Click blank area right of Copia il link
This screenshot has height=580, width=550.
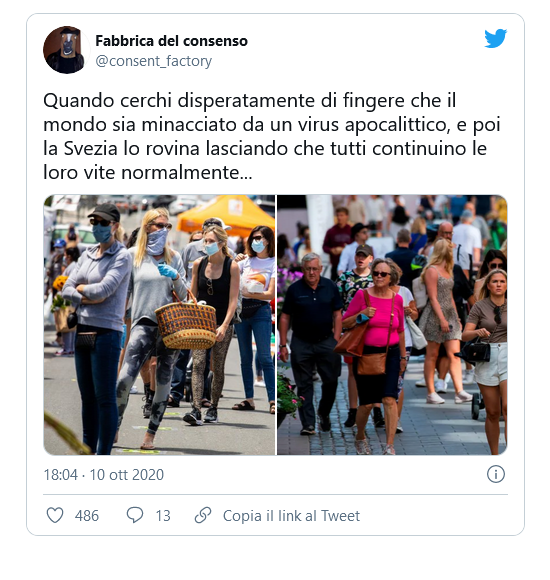tap(436, 516)
